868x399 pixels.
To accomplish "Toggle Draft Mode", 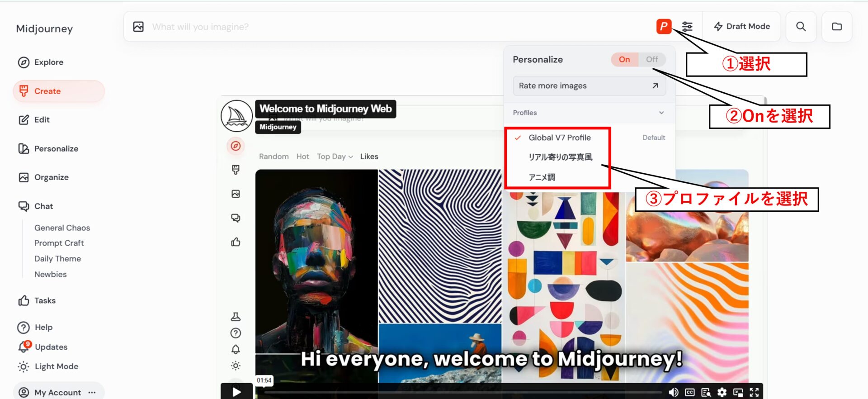I will coord(741,26).
